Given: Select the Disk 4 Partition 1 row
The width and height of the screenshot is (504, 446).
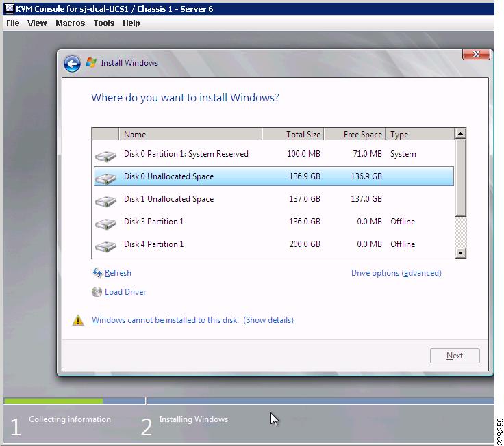Looking at the screenshot, I should [274, 244].
